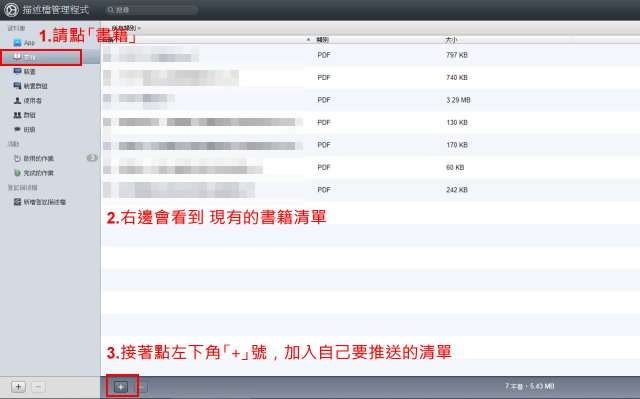Show 完成的作業 (Completed Tasks)

(34, 173)
